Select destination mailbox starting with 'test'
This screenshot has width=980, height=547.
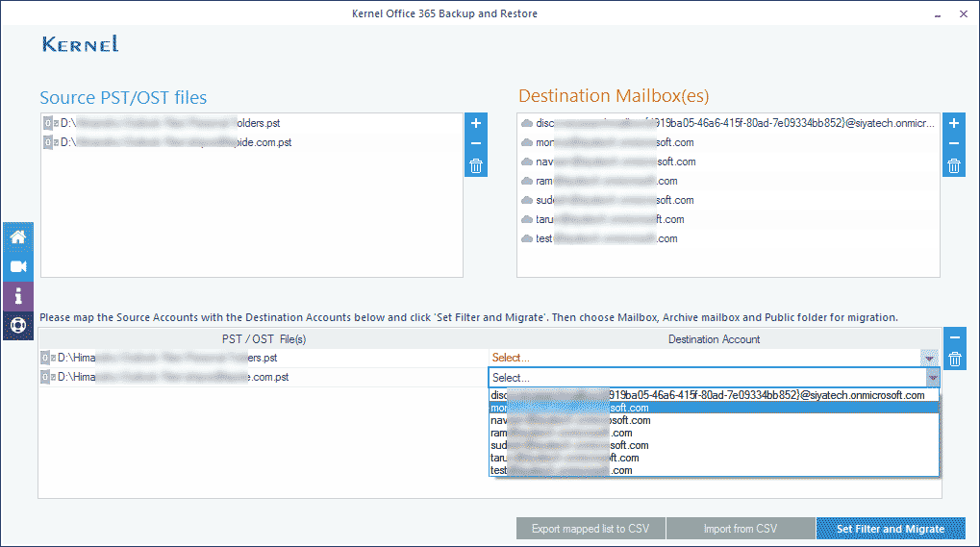(x=599, y=238)
